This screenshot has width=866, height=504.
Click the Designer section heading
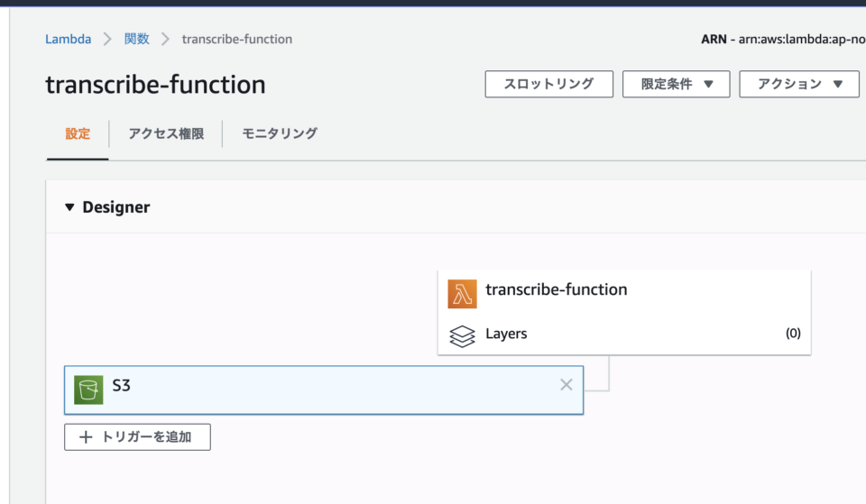click(x=116, y=207)
